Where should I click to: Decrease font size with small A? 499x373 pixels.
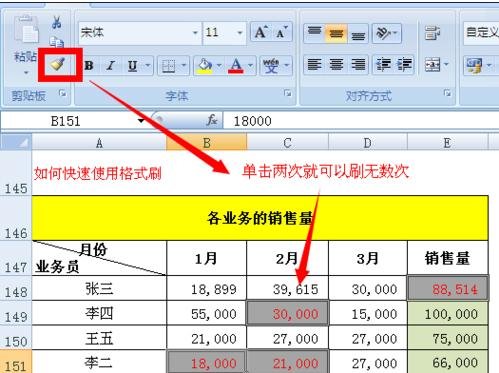[x=282, y=32]
